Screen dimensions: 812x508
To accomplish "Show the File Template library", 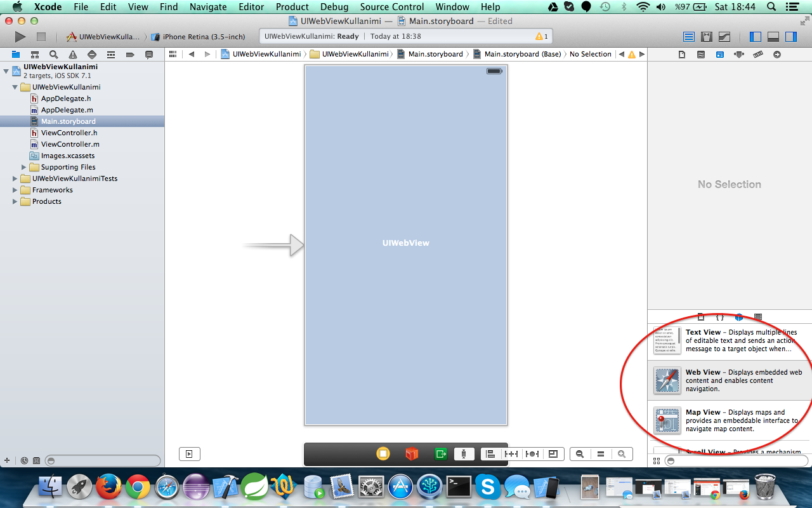I will [701, 317].
